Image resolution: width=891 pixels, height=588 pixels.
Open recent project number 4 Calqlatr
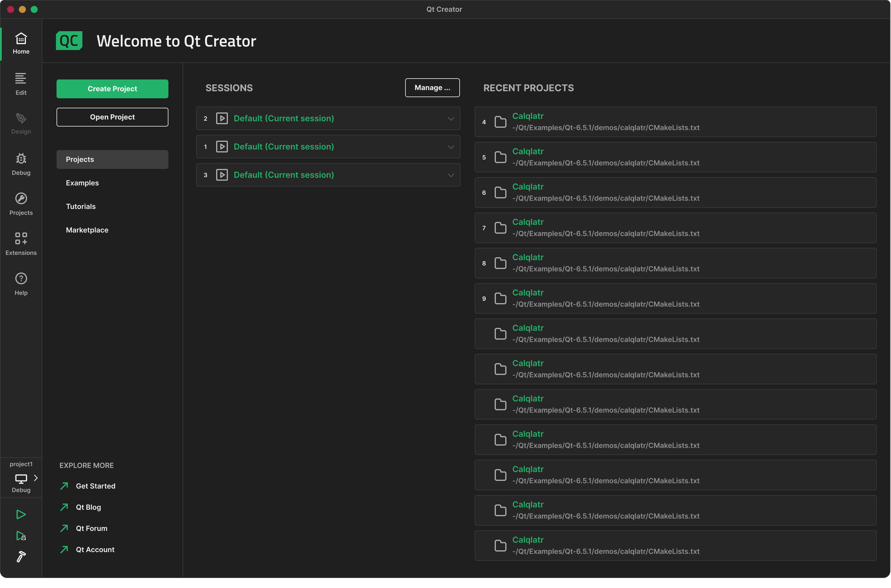(x=527, y=116)
